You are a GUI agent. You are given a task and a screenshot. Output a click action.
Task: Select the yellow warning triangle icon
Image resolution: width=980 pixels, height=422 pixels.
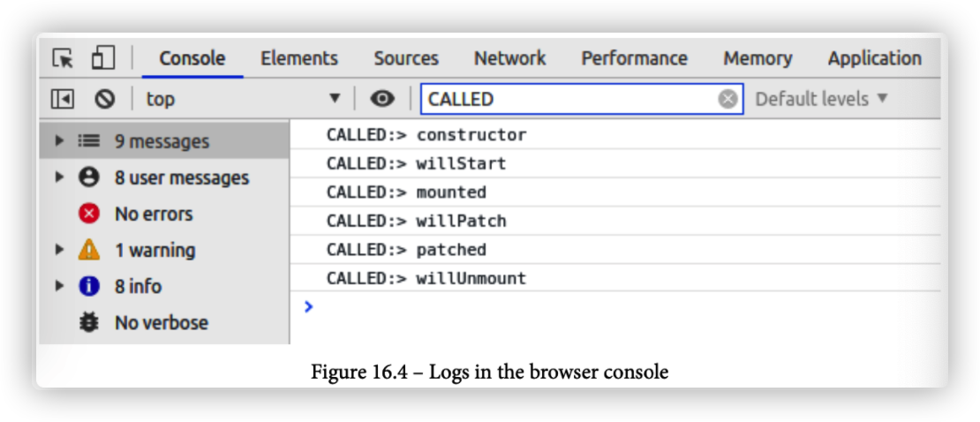[x=89, y=250]
